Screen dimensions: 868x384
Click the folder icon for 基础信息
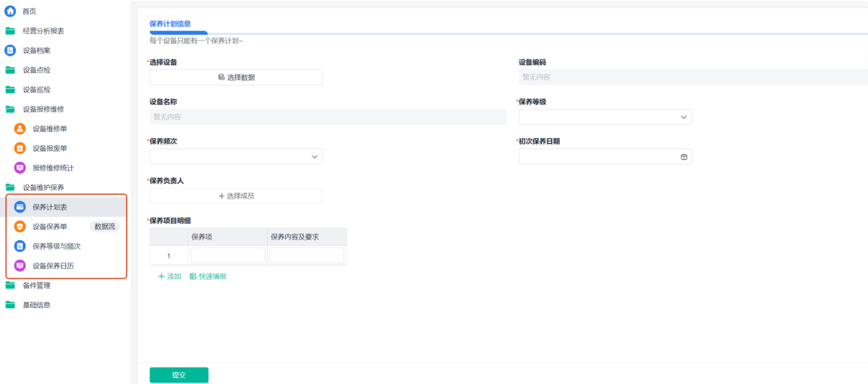pyautogui.click(x=10, y=304)
